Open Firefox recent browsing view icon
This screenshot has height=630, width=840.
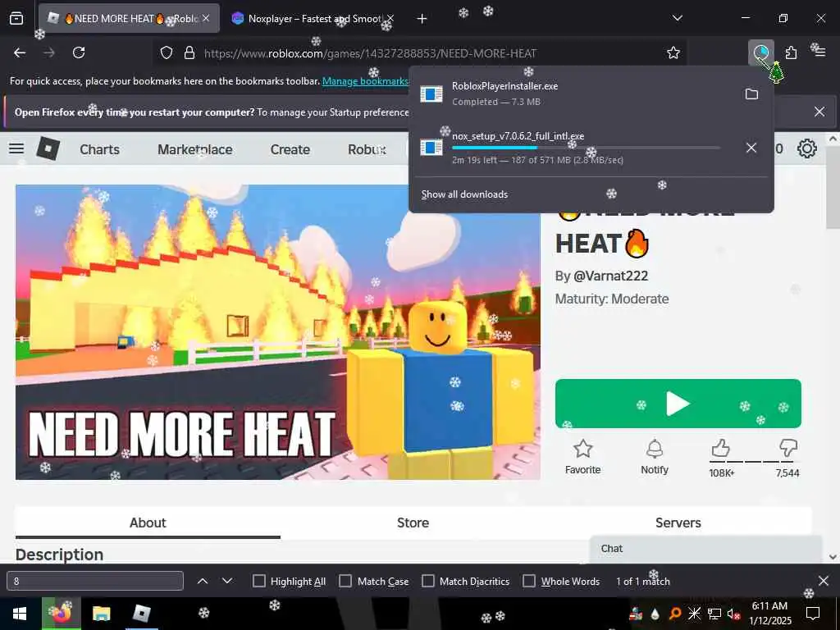[16, 19]
